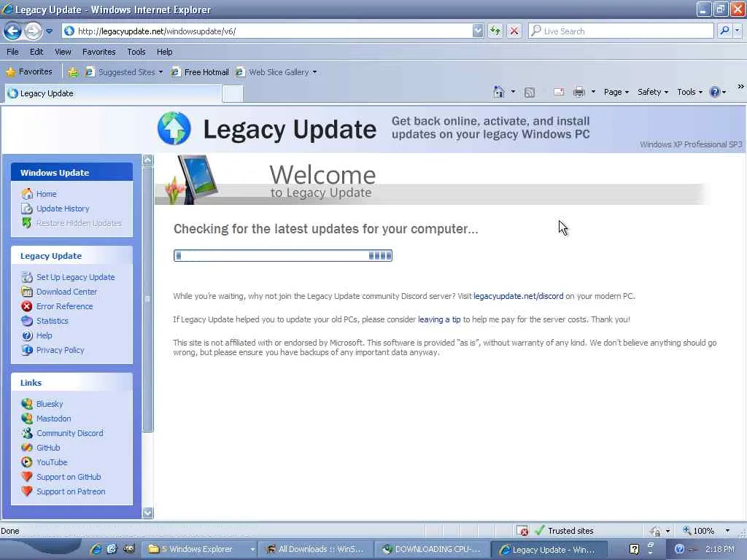Click the update checking progress bar

pos(283,256)
